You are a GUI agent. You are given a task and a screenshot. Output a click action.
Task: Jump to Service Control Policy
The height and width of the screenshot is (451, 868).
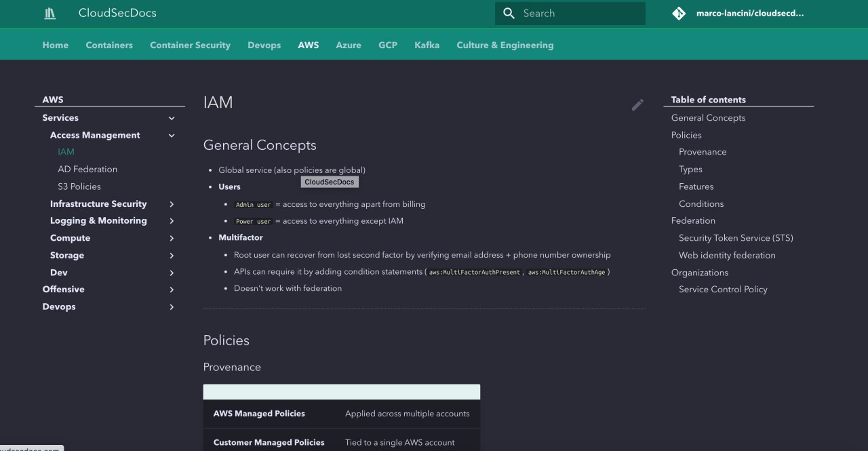[x=723, y=290]
